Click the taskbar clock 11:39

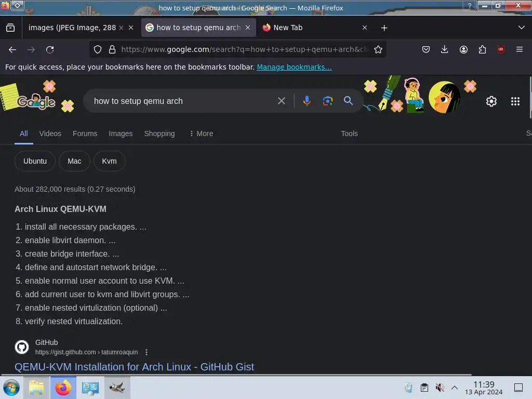[x=484, y=384]
